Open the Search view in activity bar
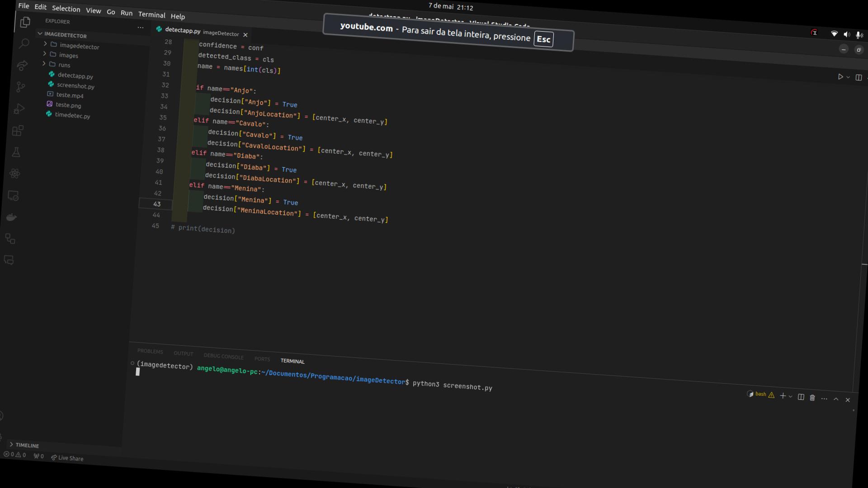This screenshot has height=488, width=868. 24,44
